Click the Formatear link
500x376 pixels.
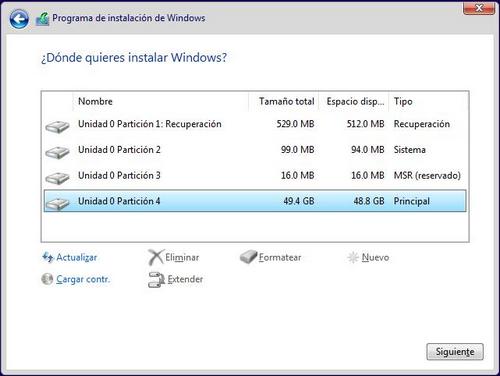(x=280, y=257)
